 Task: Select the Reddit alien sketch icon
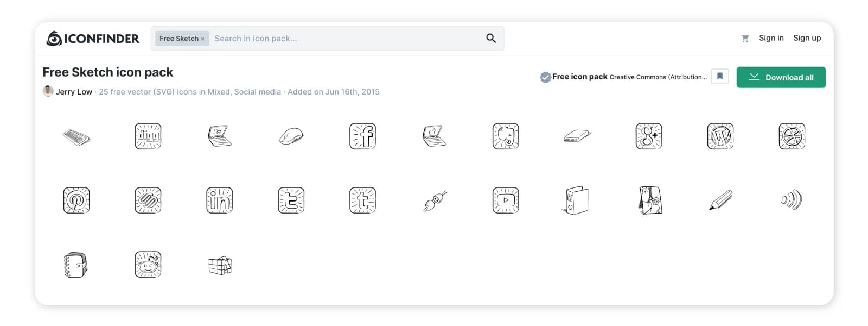[148, 265]
